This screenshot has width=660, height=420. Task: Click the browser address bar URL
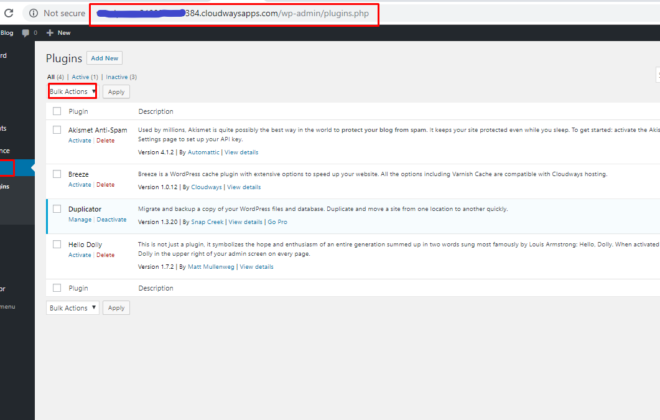point(234,14)
